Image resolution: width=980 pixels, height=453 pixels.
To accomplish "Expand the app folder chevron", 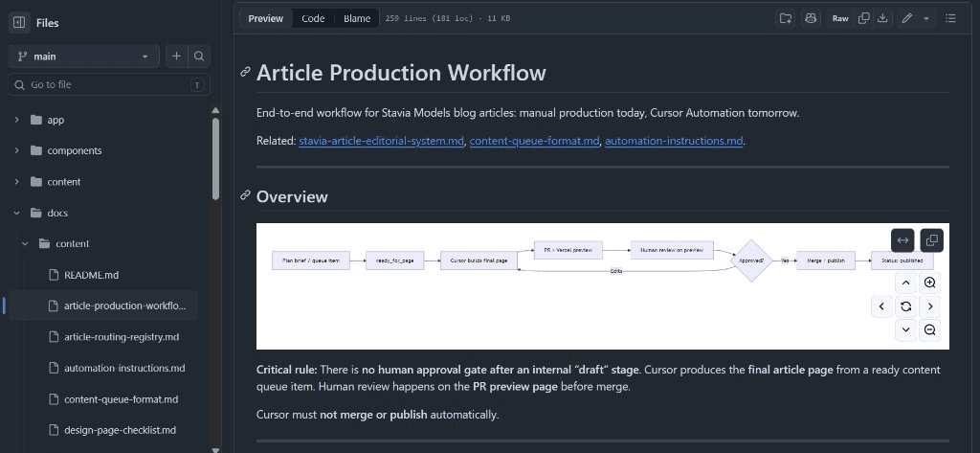I will tap(17, 120).
